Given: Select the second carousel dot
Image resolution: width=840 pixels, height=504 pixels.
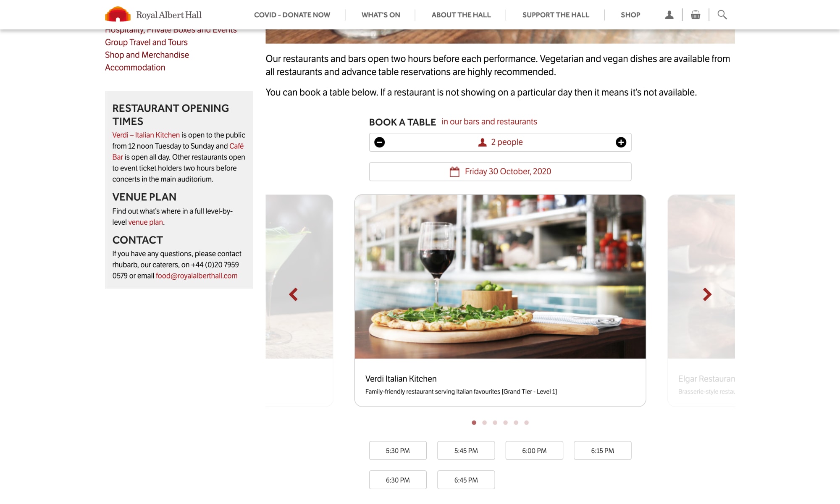Looking at the screenshot, I should [x=484, y=423].
